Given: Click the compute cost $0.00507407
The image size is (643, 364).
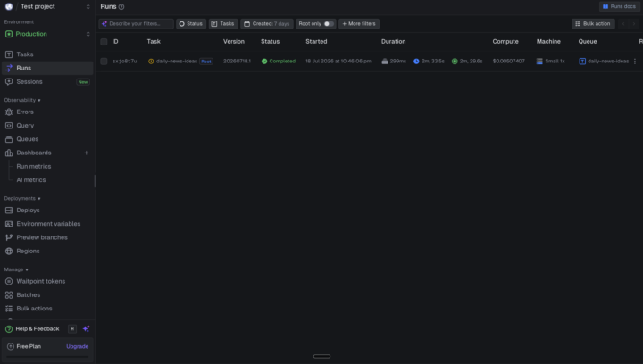Looking at the screenshot, I should pos(508,61).
